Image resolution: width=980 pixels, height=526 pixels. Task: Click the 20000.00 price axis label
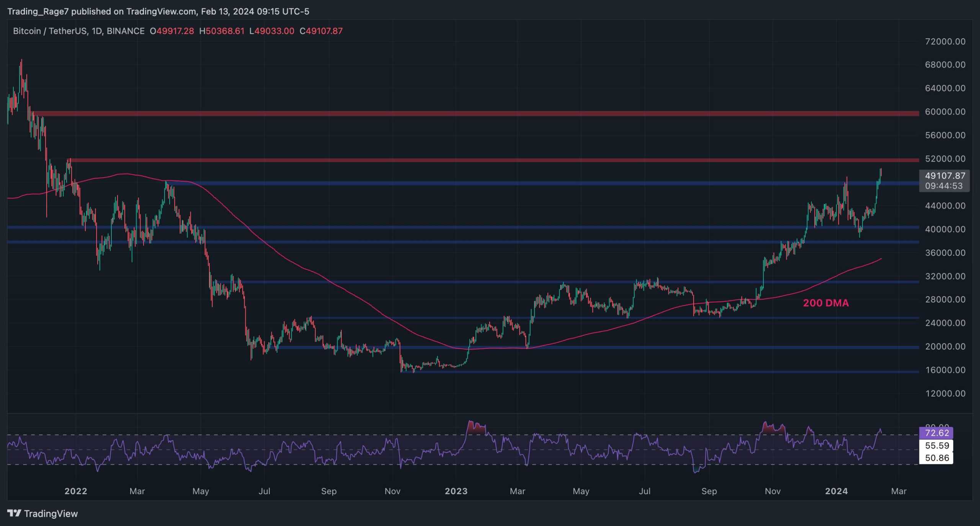pos(945,346)
